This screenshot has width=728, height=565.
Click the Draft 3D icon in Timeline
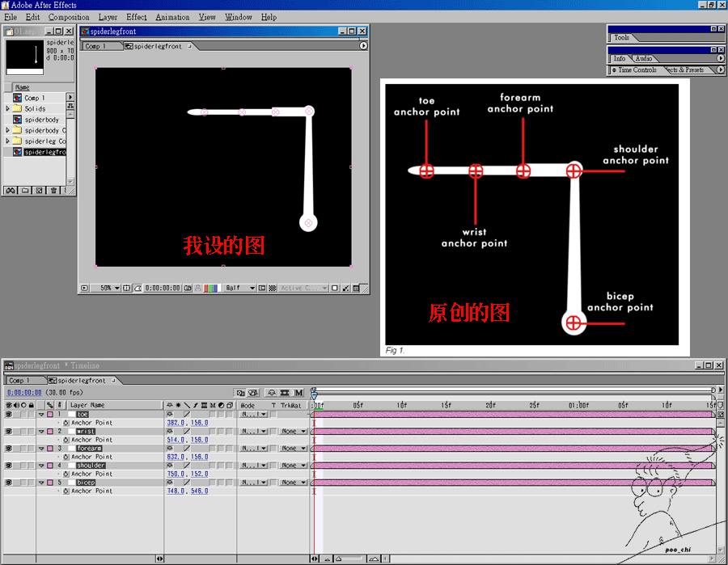click(x=252, y=393)
